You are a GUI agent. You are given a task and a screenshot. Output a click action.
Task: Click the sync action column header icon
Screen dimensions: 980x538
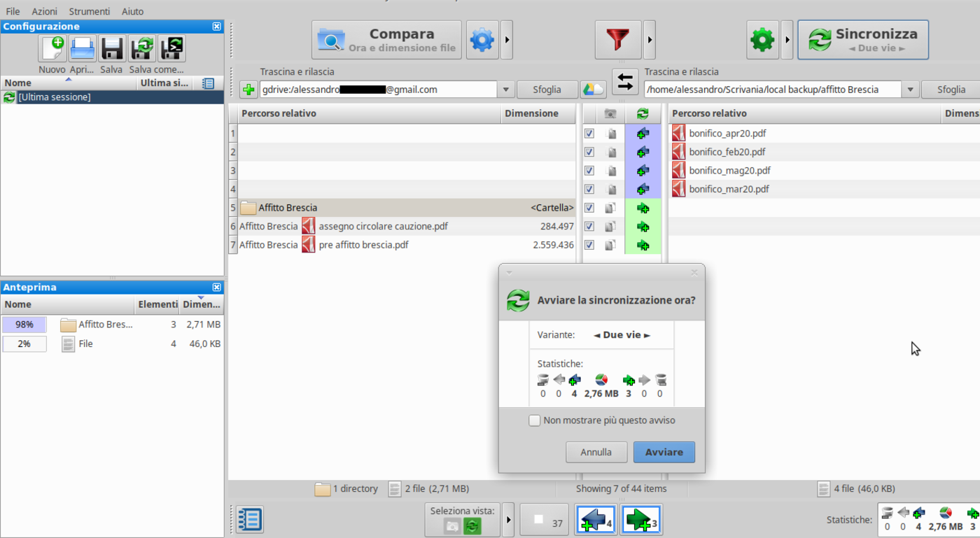coord(643,113)
